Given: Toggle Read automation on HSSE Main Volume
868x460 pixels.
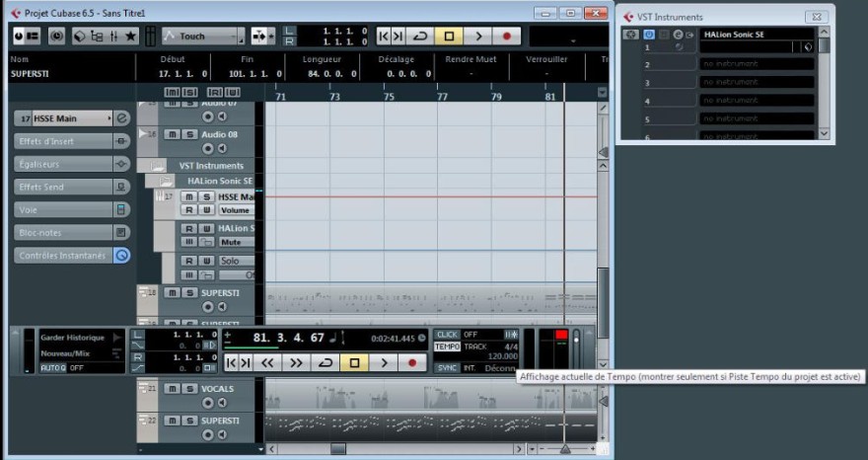Looking at the screenshot, I should (188, 210).
